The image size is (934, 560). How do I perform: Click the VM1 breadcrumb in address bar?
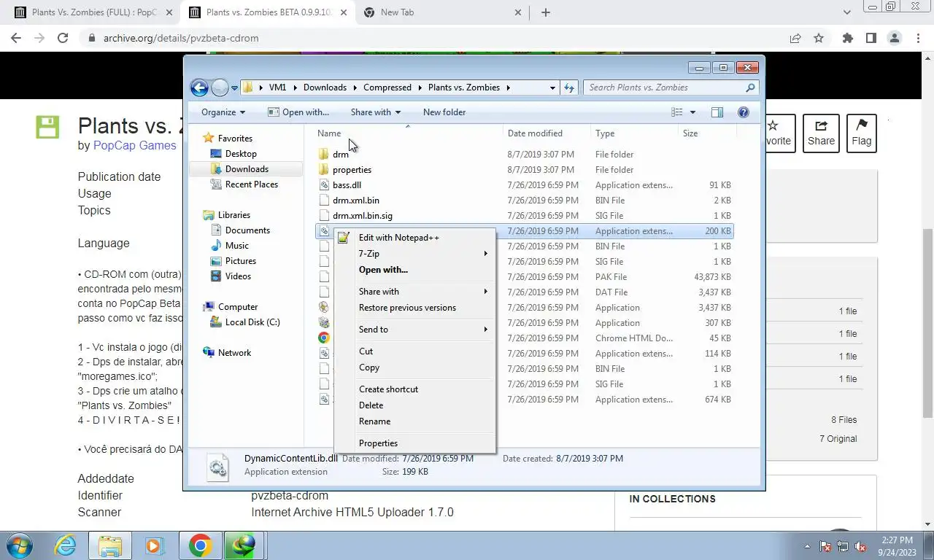click(277, 87)
